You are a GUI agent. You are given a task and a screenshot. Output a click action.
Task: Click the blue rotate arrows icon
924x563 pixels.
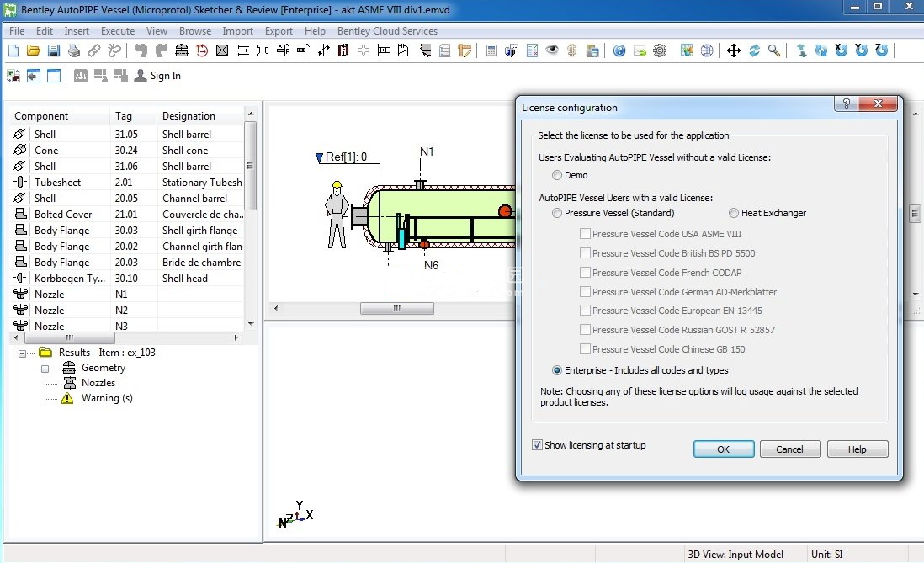tap(754, 50)
